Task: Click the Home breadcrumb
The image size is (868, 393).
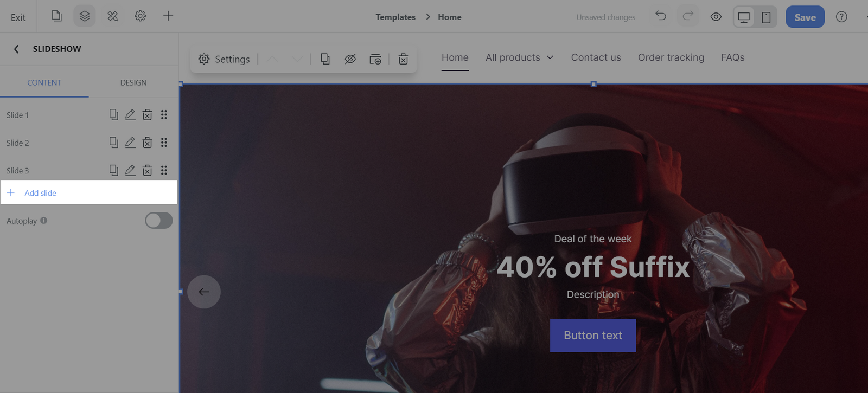Action: 450,17
